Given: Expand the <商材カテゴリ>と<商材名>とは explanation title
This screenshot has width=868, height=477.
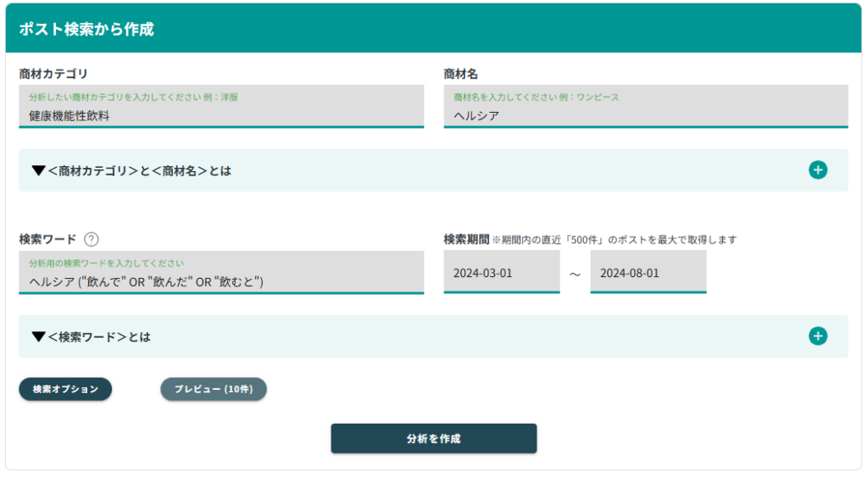Looking at the screenshot, I should (x=140, y=170).
